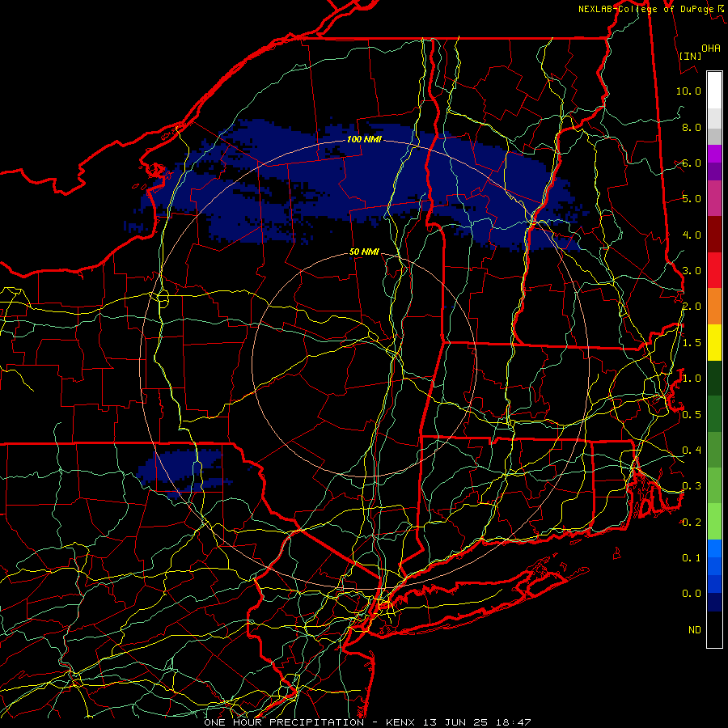
Task: Click the 10.0 legend value
Action: click(x=688, y=91)
